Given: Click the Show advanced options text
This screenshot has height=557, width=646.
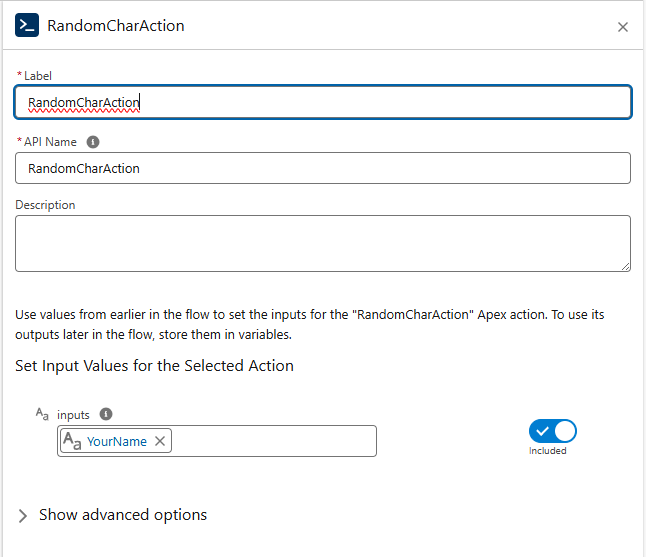Looking at the screenshot, I should click(123, 515).
